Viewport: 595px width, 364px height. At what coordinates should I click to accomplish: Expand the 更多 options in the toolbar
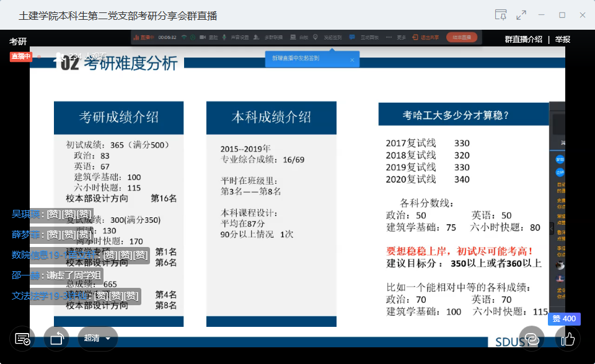(397, 37)
